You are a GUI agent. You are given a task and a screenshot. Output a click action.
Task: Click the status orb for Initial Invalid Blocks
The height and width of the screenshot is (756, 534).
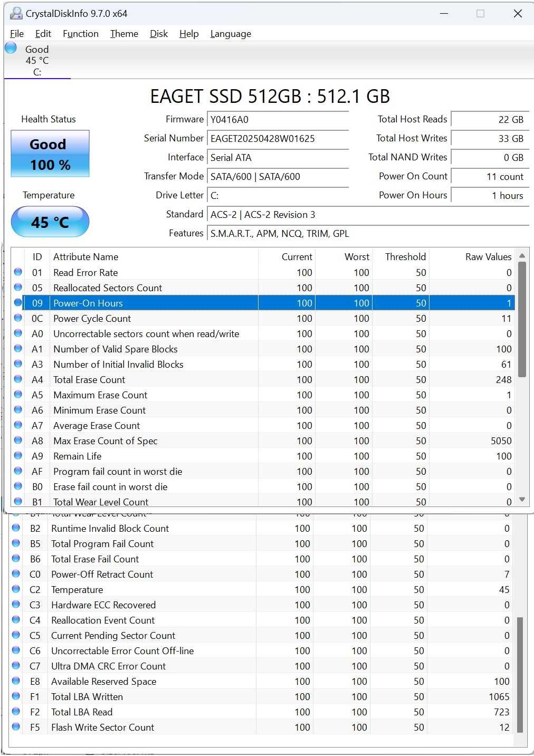pyautogui.click(x=18, y=364)
